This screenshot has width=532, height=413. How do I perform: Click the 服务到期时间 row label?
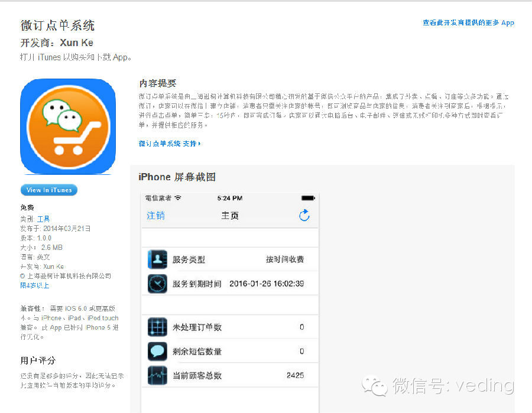[x=197, y=284]
